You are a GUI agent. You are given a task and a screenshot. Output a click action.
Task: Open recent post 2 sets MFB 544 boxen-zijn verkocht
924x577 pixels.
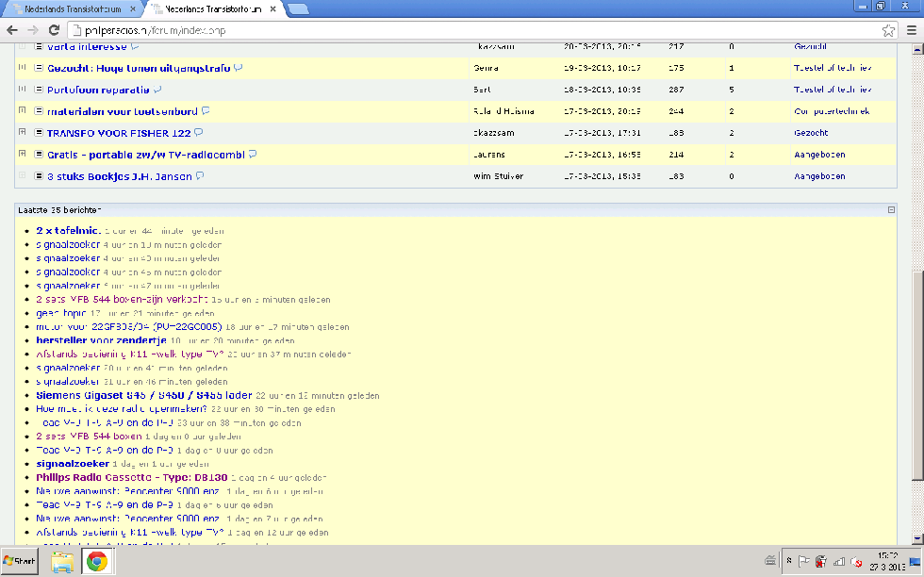pyautogui.click(x=122, y=300)
